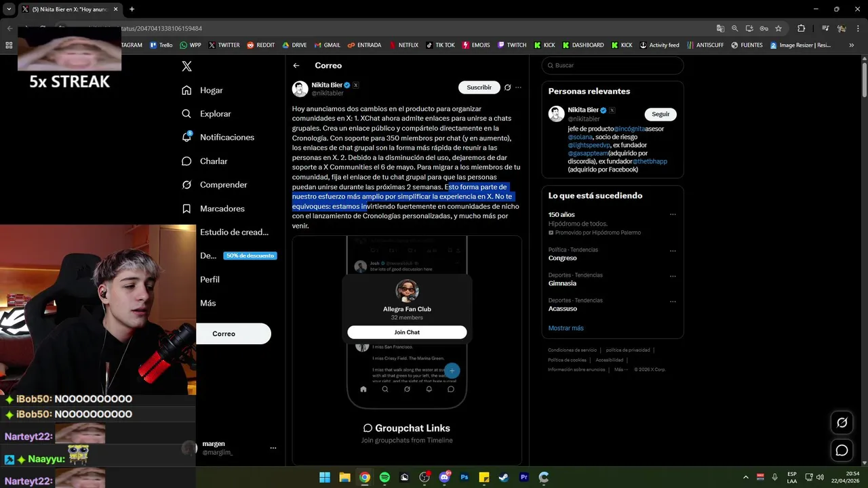Open Spotify from the taskbar
The height and width of the screenshot is (488, 868).
[x=384, y=477]
